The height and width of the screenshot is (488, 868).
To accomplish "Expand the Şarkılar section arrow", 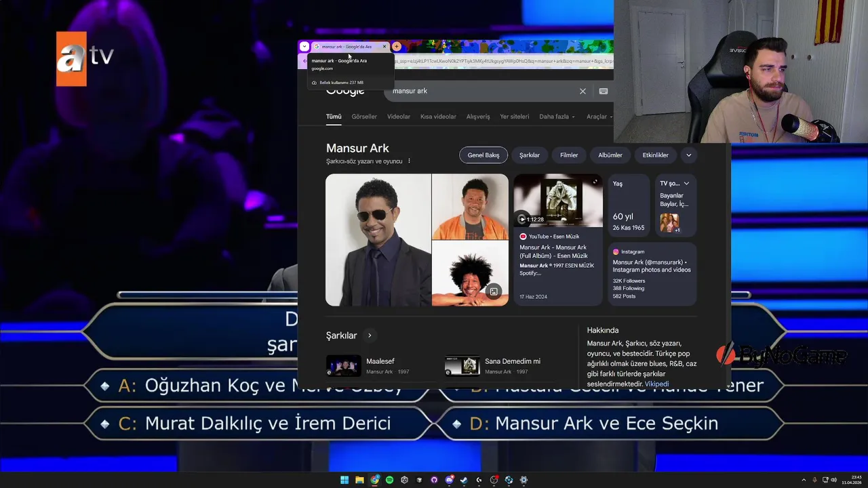I will click(370, 335).
